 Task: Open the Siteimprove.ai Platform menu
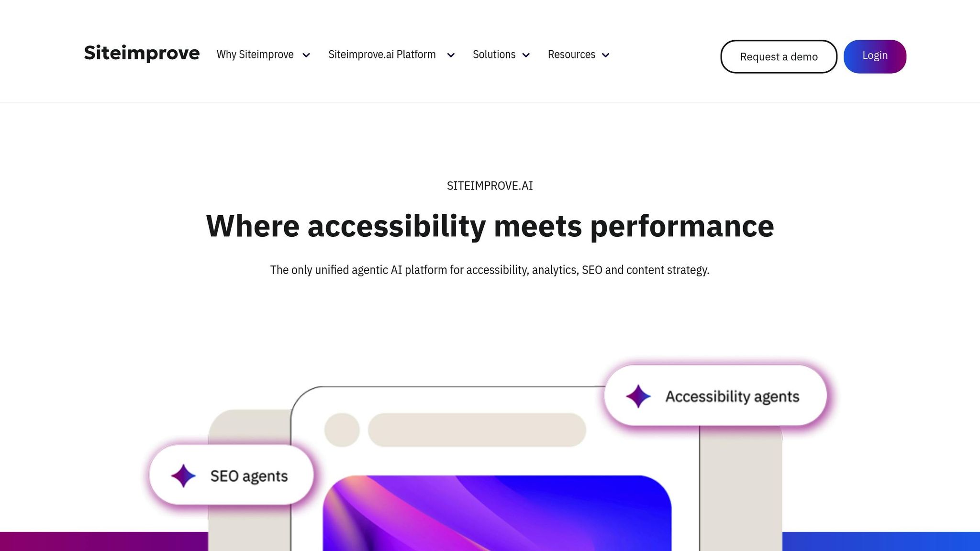pos(382,55)
